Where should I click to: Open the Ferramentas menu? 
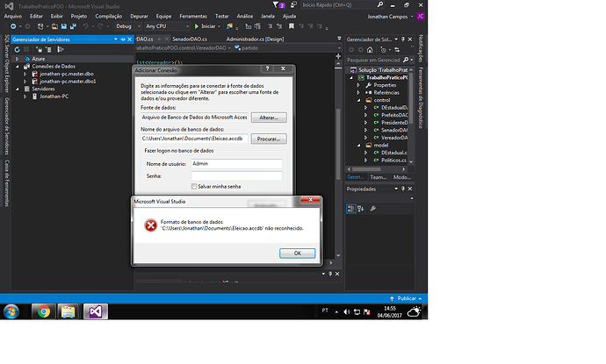point(193,16)
